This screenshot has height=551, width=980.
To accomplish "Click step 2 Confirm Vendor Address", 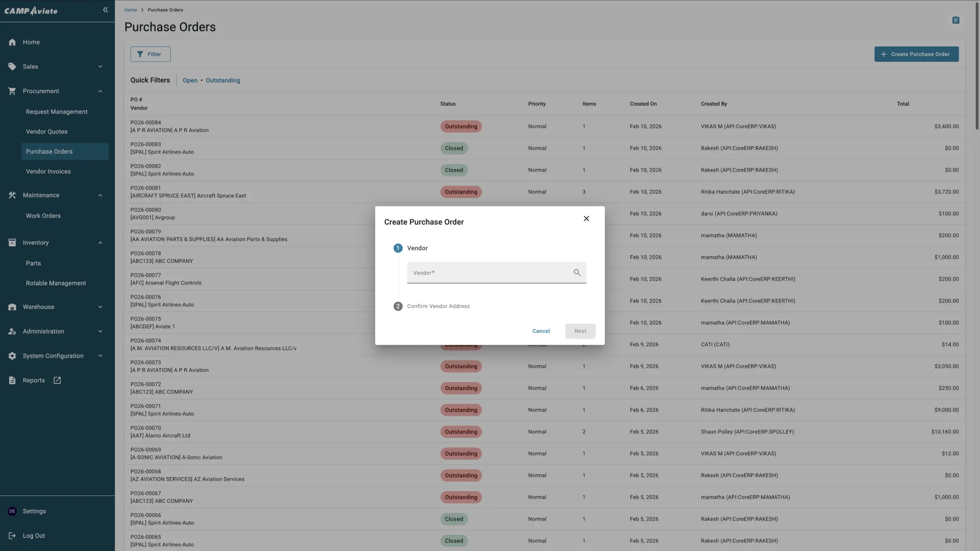I will [x=438, y=306].
